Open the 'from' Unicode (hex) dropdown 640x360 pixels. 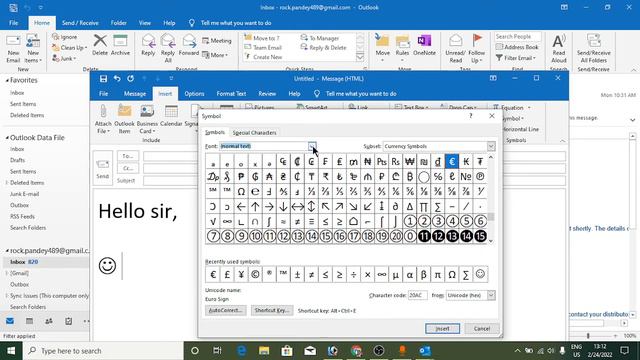click(x=491, y=295)
